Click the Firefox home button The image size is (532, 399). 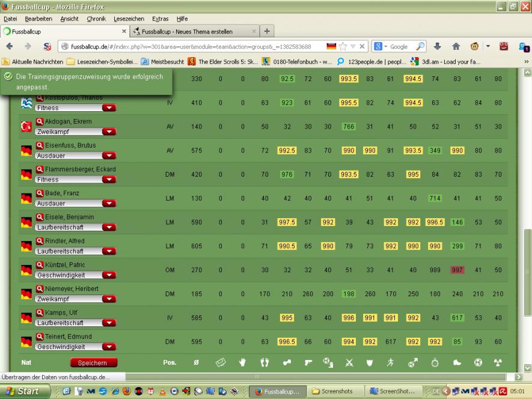pyautogui.click(x=456, y=46)
